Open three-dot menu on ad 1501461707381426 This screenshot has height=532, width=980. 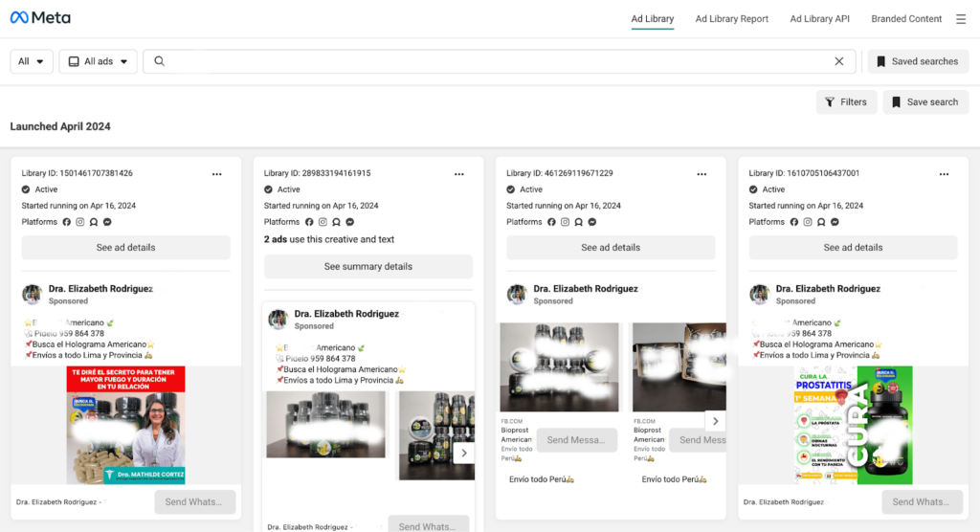coord(217,174)
